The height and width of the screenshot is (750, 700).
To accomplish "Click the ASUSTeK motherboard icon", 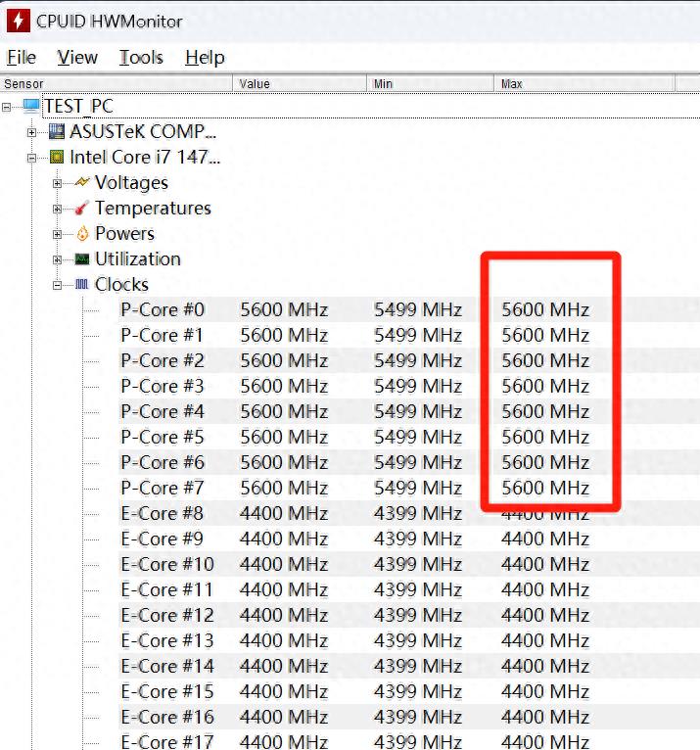I will (x=57, y=131).
